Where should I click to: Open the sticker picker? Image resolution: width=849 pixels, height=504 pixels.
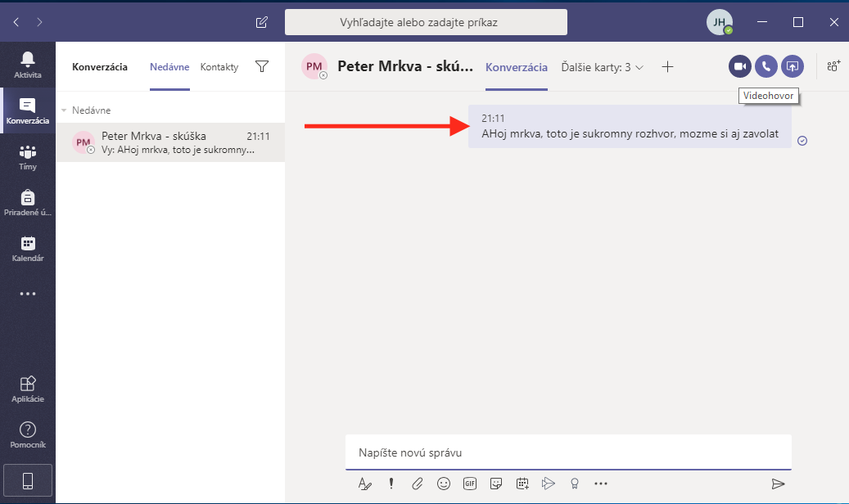[x=496, y=484]
